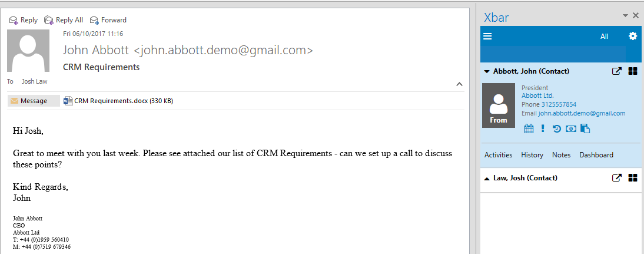
Task: Open the Xbar pane options dropdown arrow
Action: click(625, 16)
